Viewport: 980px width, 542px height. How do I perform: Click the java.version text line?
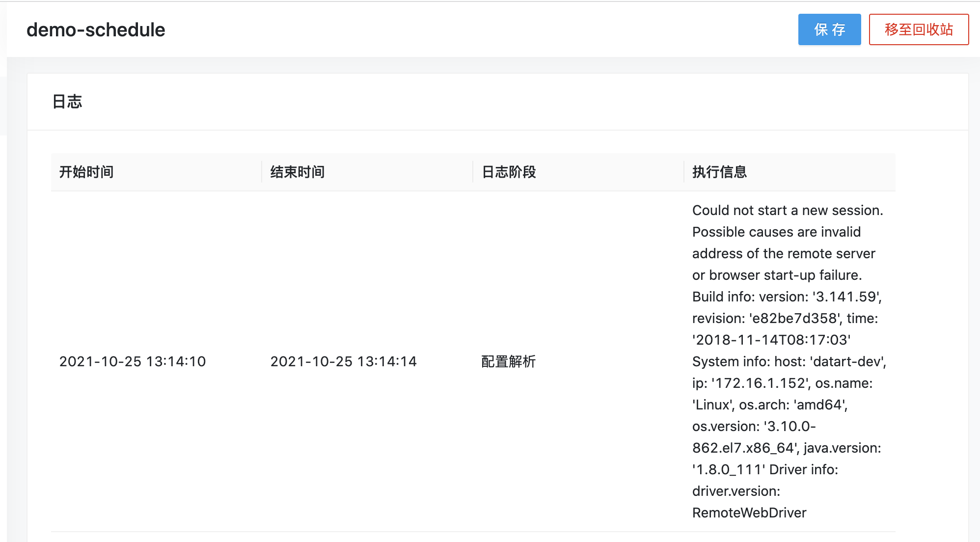tap(842, 448)
